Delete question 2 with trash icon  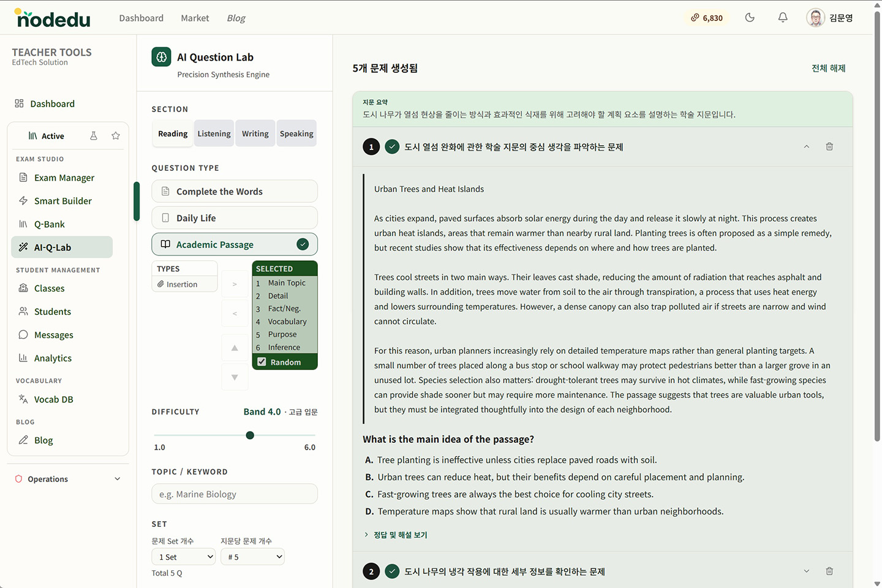(x=829, y=571)
